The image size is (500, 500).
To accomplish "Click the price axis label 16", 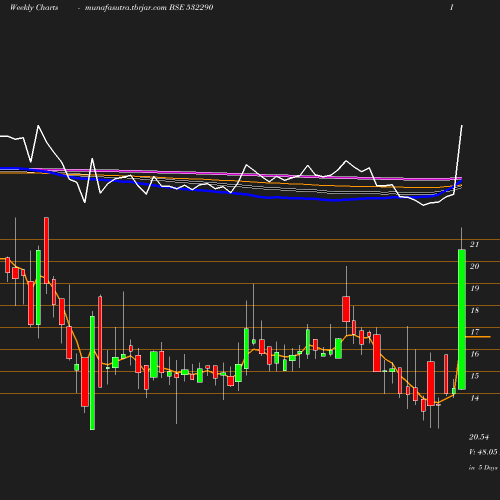I will [x=475, y=354].
